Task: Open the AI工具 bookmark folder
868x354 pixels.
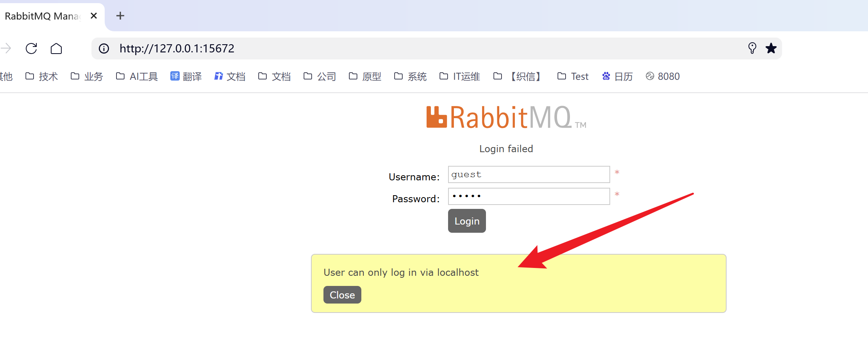Action: (137, 76)
